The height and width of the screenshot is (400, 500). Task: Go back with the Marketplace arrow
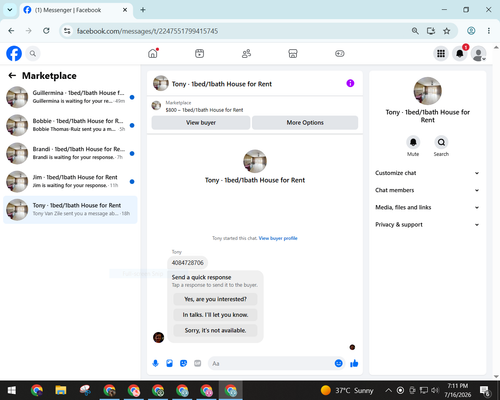pyautogui.click(x=12, y=76)
